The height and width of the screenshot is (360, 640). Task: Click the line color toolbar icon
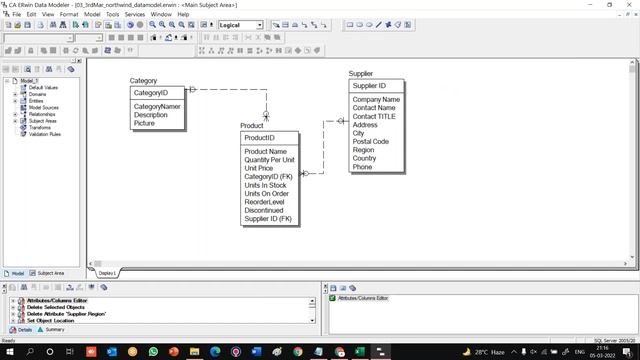tap(184, 38)
